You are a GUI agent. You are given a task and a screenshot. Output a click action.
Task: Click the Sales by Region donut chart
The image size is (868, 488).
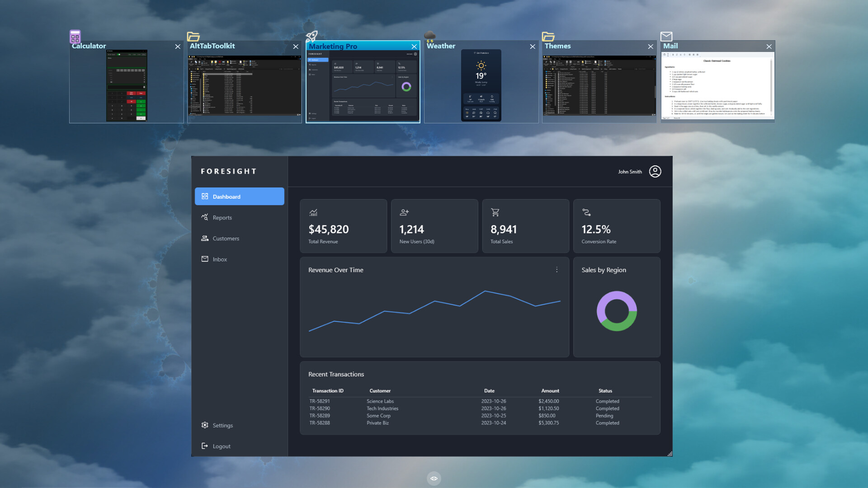click(617, 311)
